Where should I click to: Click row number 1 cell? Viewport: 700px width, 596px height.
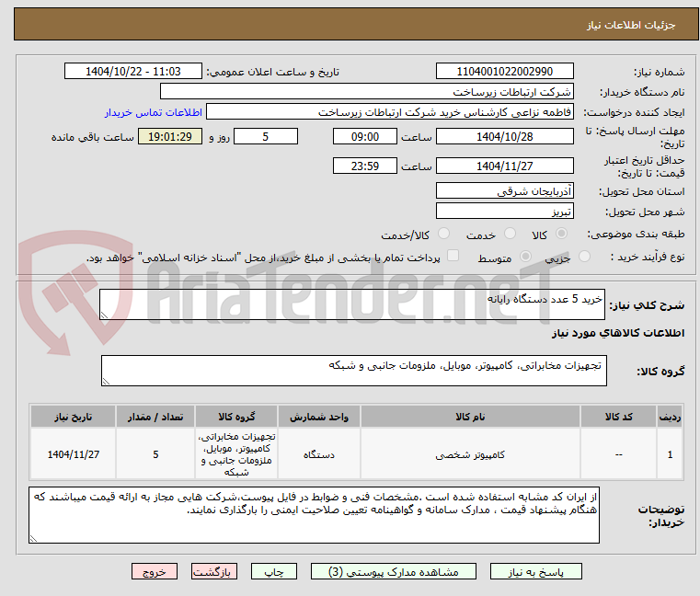point(670,454)
